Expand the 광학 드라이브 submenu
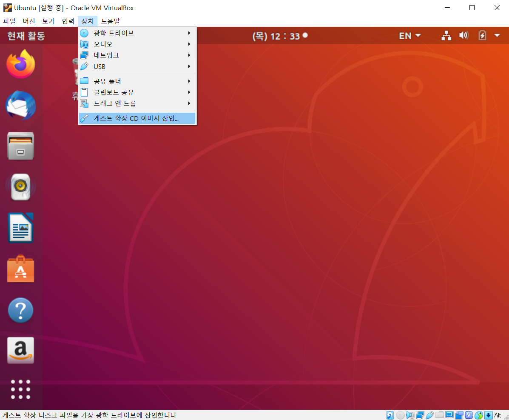This screenshot has width=509, height=420. coord(137,33)
